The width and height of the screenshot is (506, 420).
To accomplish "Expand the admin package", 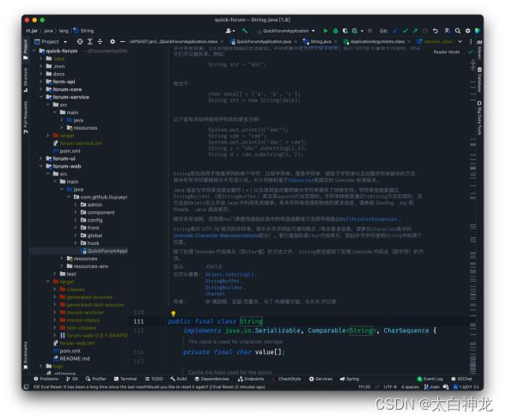I will [76, 204].
